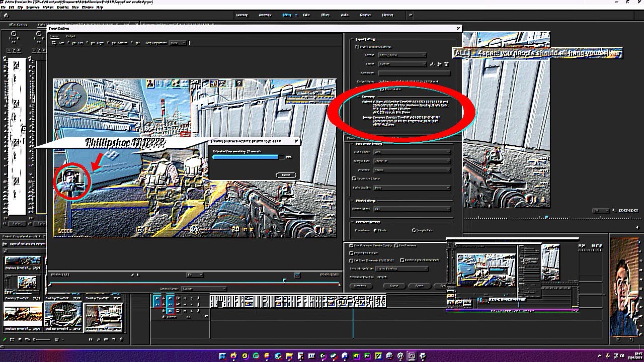This screenshot has width=644, height=362.
Task: Open the Channels dropdown
Action: click(x=413, y=170)
